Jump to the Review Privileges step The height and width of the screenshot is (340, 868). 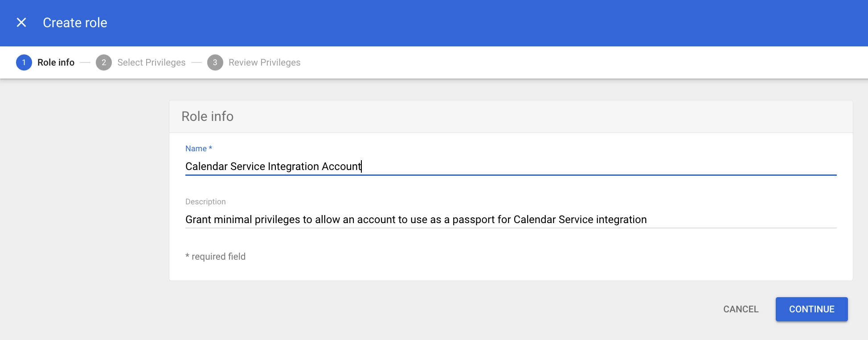pos(264,62)
